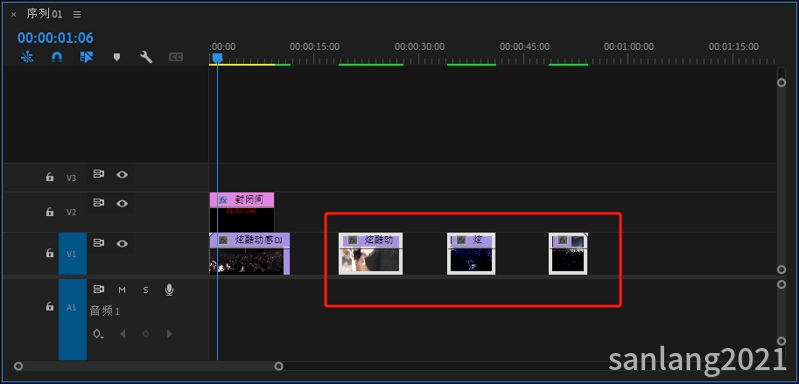
Task: Add keyframe diamond on audio track A1
Action: [146, 334]
